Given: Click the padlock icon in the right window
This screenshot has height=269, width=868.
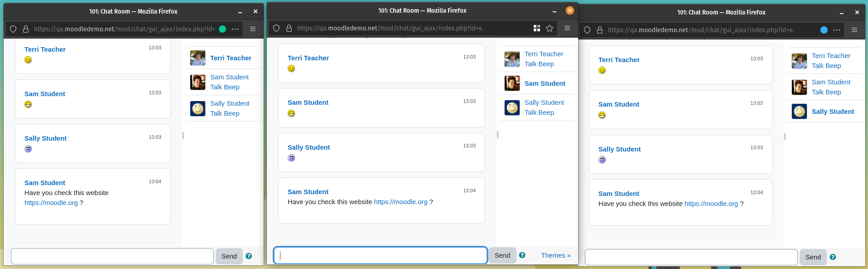Looking at the screenshot, I should (x=600, y=30).
